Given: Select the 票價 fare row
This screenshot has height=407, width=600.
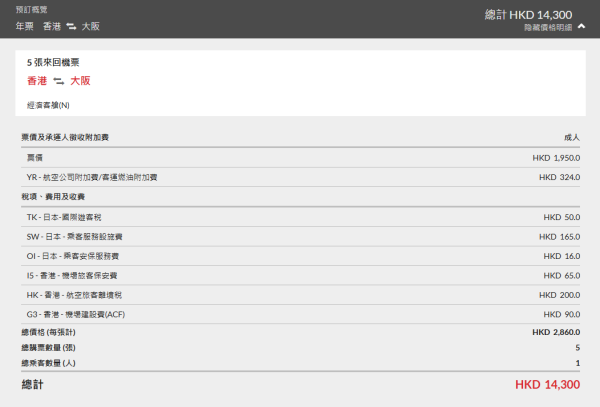Looking at the screenshot, I should coord(300,158).
